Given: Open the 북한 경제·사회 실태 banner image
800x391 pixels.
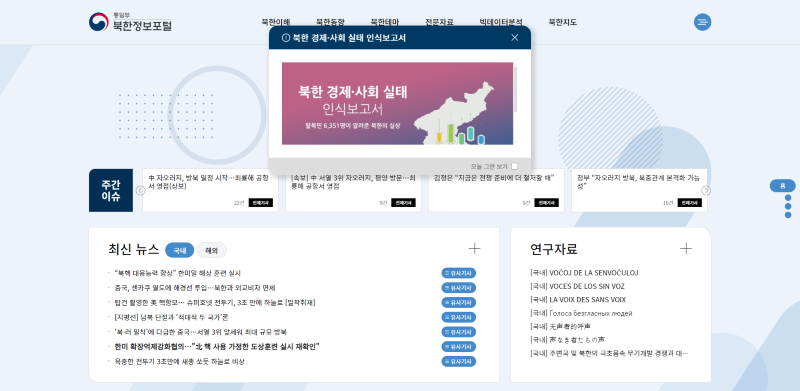Looking at the screenshot, I should [397, 104].
